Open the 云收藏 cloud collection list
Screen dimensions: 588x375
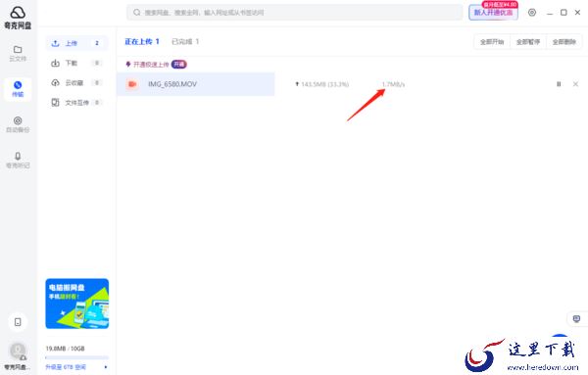(x=76, y=83)
